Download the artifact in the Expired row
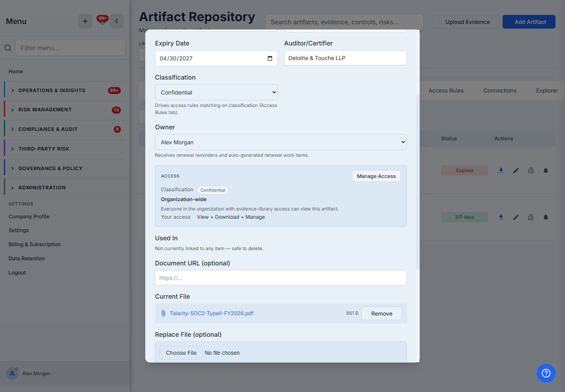Screen dimensions: 565x392 501,171
